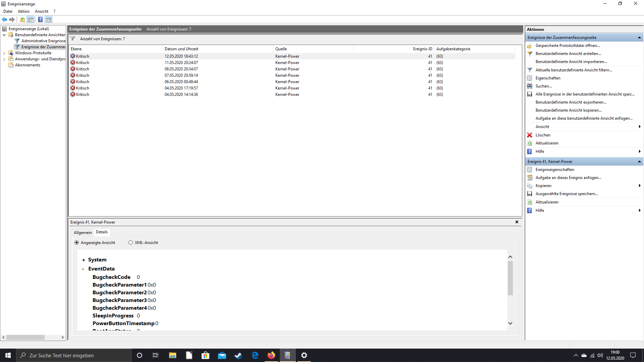Select event dated 11.05.2020 20:24:07
644x362 pixels.
(x=292, y=63)
